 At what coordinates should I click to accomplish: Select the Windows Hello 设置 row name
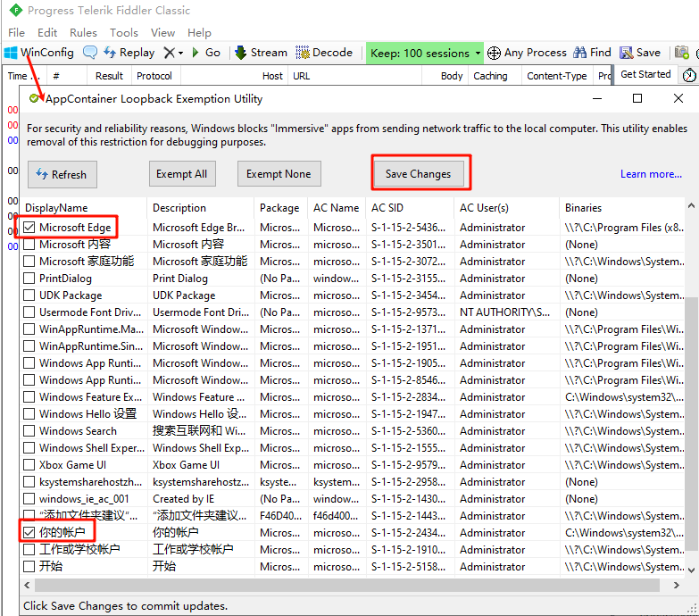[87, 414]
